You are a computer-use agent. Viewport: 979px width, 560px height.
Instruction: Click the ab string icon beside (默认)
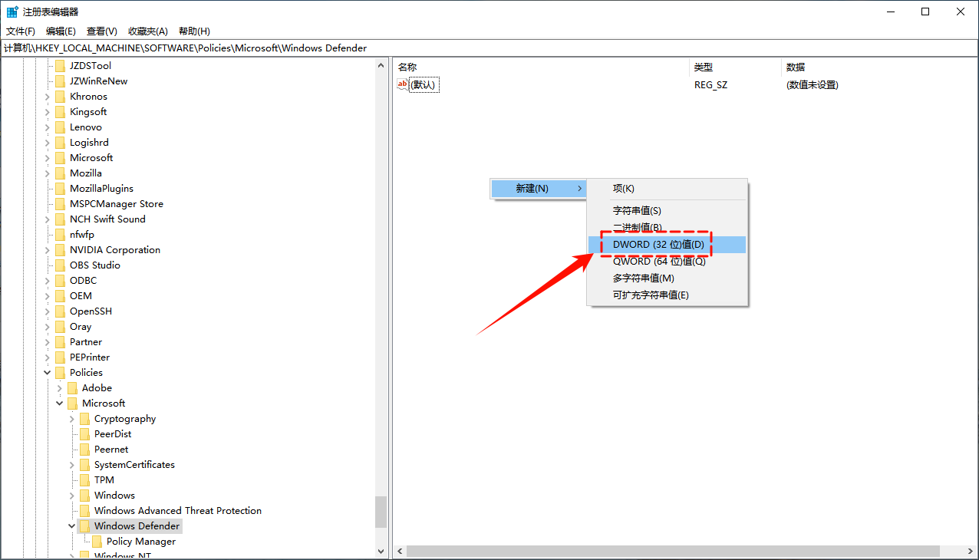pyautogui.click(x=403, y=84)
